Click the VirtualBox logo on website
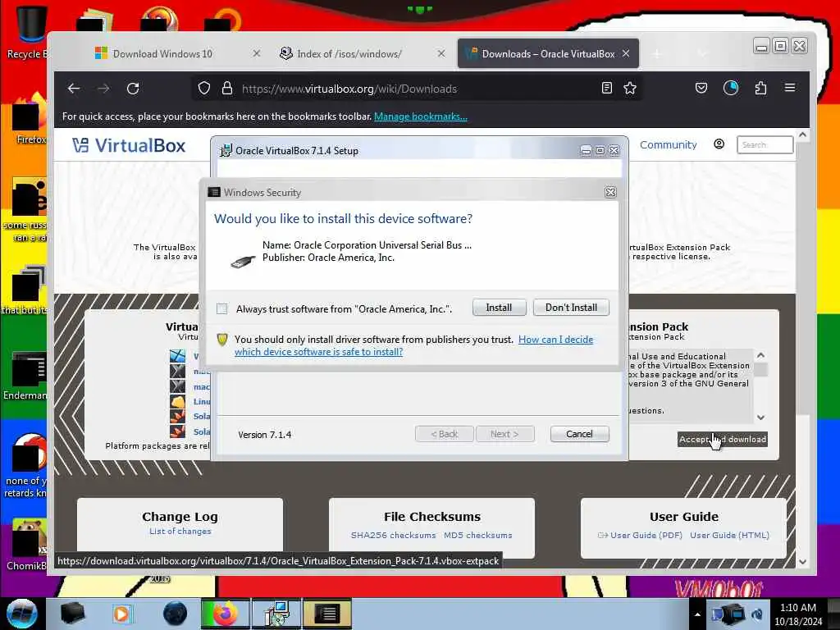840x630 pixels. 129,145
